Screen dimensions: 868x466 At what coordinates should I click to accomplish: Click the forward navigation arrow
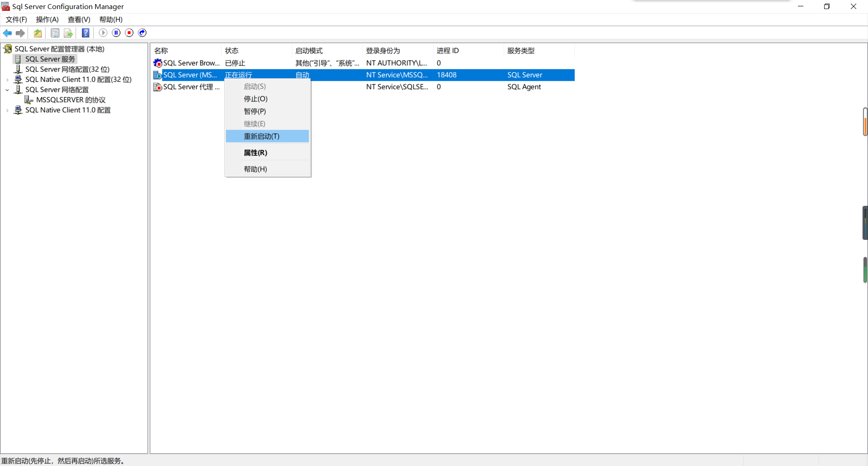pyautogui.click(x=20, y=33)
